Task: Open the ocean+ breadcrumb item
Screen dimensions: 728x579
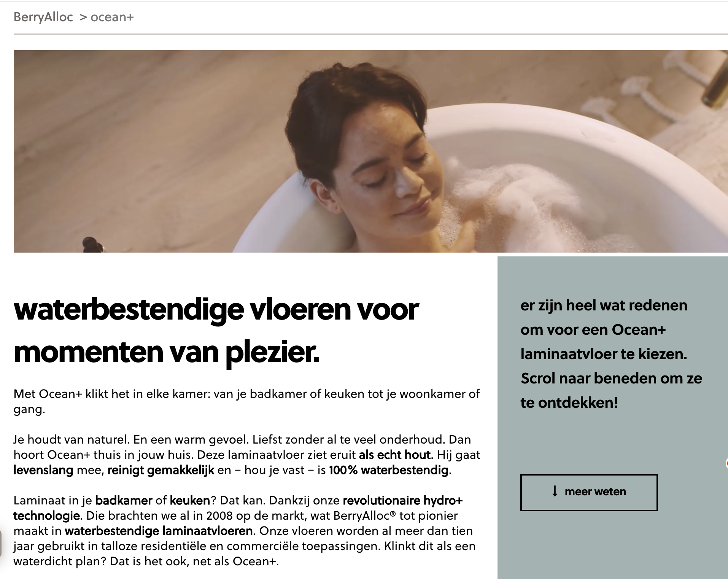Action: [x=112, y=17]
